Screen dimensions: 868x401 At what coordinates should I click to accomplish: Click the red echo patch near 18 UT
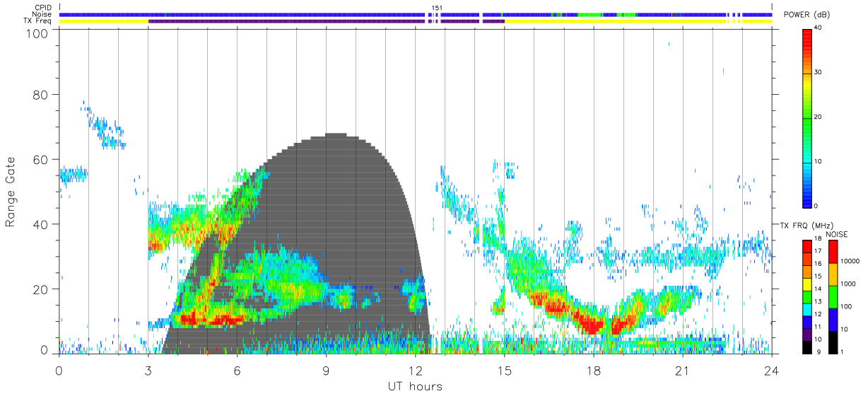coord(590,323)
